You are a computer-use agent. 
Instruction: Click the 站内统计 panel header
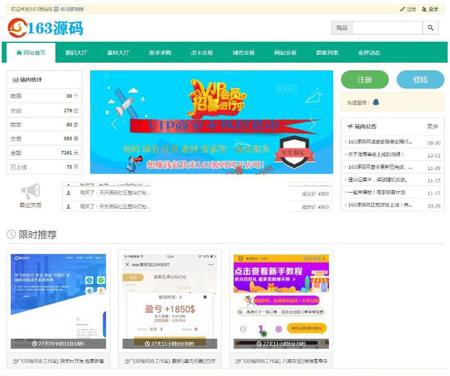pyautogui.click(x=44, y=80)
